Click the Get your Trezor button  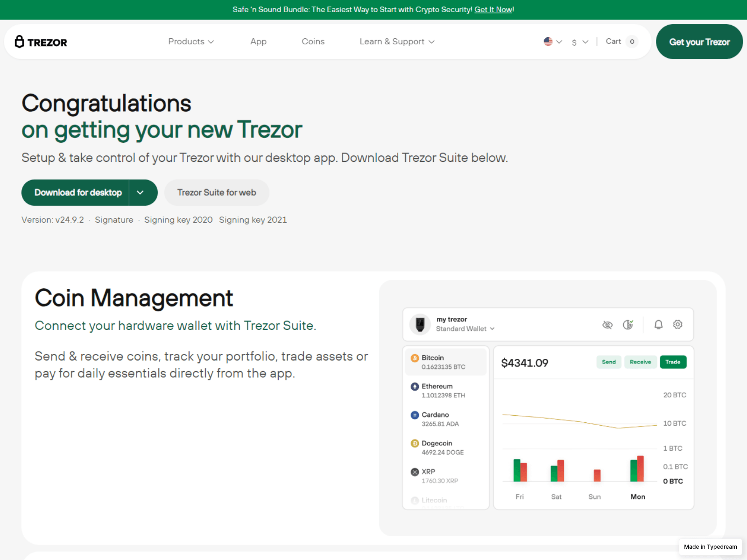(x=699, y=42)
